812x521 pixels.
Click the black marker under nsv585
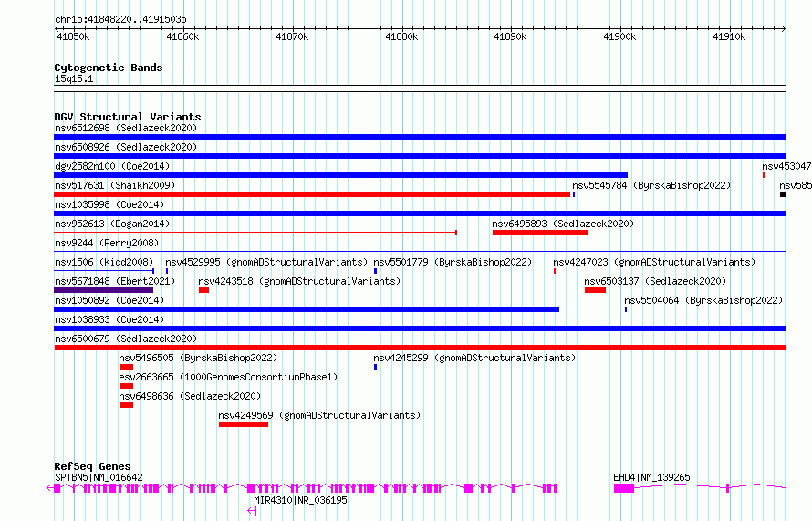[x=783, y=194]
